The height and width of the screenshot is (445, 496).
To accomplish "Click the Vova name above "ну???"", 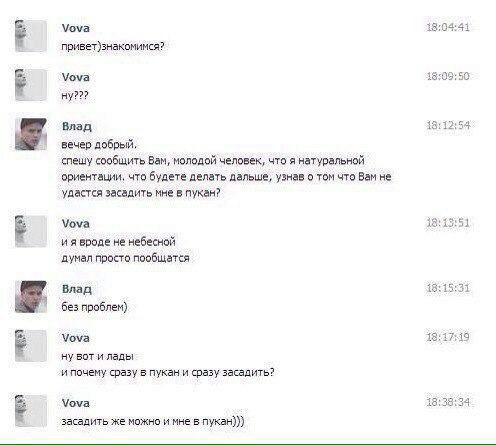I will 76,77.
